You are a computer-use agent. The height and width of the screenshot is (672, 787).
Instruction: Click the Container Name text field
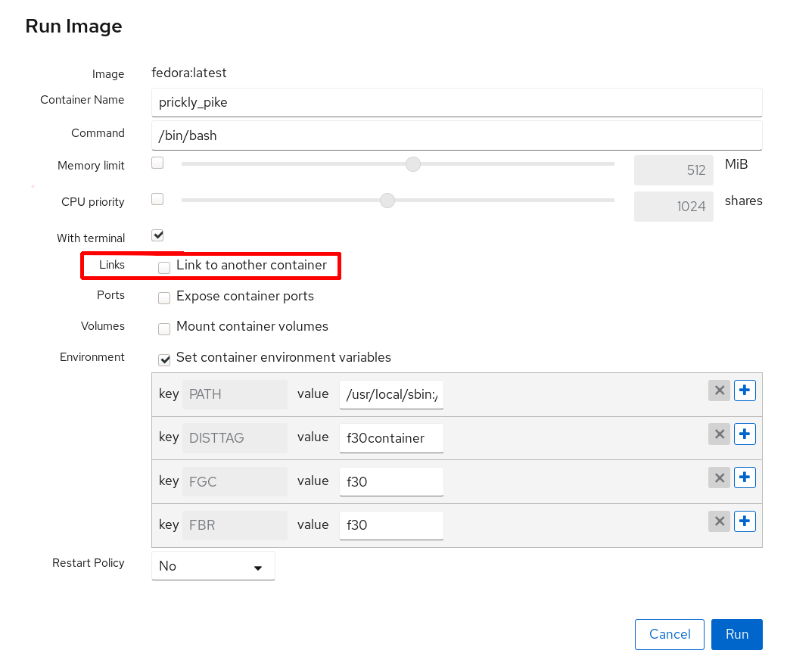[456, 103]
